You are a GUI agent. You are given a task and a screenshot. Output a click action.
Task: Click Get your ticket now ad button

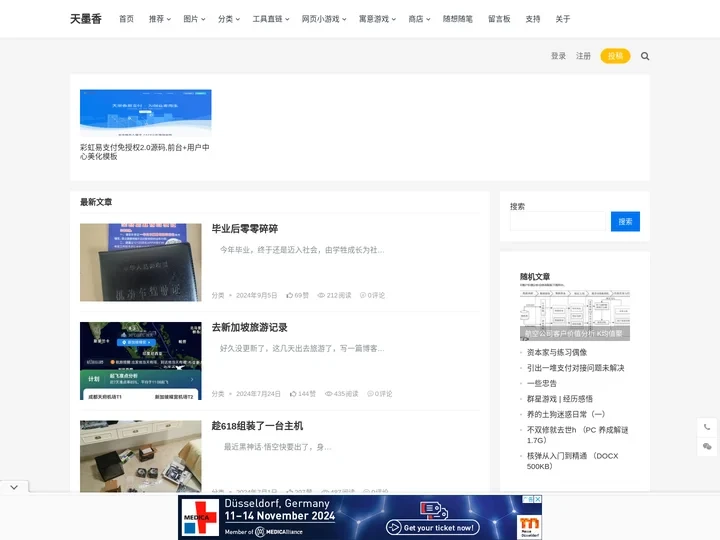point(433,528)
